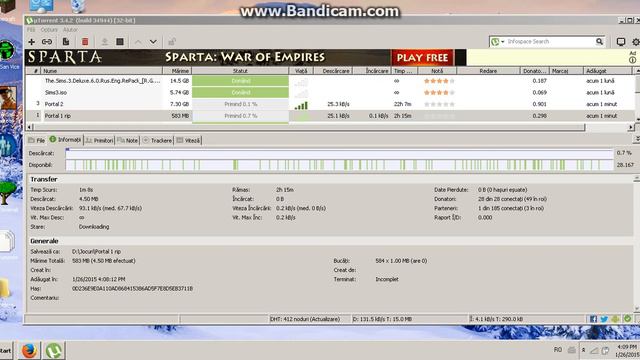Sort by the Marime column header
Screen dimensions: 640x360
tap(177, 71)
